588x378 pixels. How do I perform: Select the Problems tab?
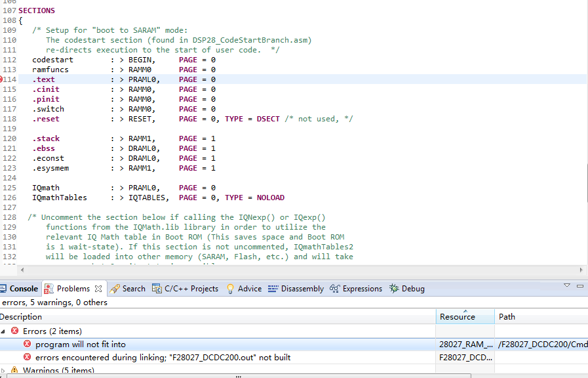[73, 289]
